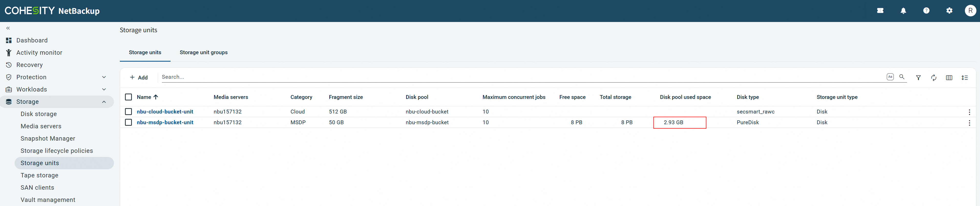Screen dimensions: 980x206
Task: Show or hide table columns
Action: click(x=949, y=78)
